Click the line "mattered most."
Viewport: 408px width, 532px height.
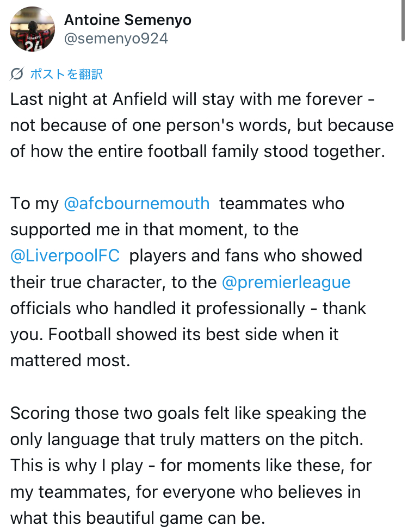click(70, 360)
